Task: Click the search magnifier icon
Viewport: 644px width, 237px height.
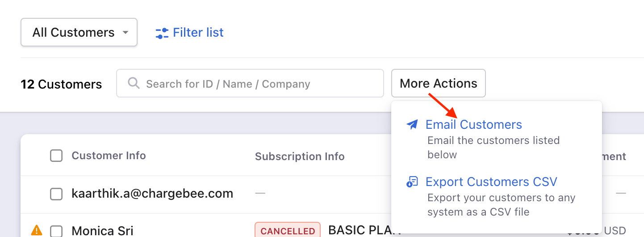Action: (133, 83)
